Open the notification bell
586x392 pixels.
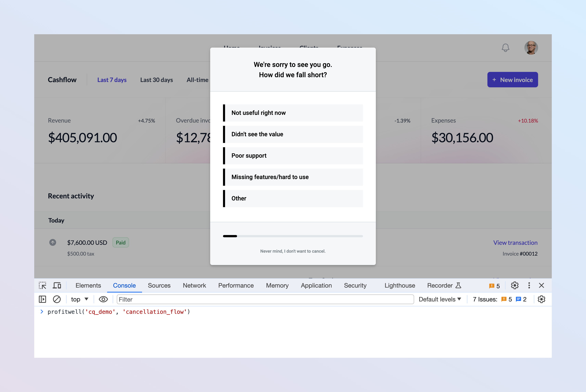pyautogui.click(x=505, y=47)
